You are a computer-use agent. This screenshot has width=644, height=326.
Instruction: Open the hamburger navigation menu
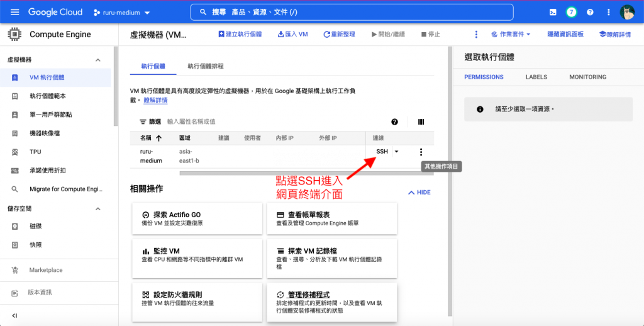15,13
